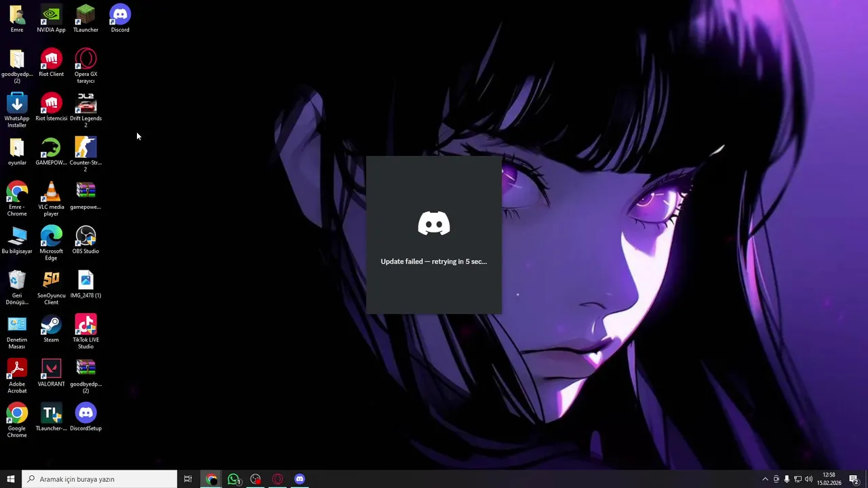
Task: Select the green GAMEPOW... desktop shortcut
Action: tap(51, 151)
